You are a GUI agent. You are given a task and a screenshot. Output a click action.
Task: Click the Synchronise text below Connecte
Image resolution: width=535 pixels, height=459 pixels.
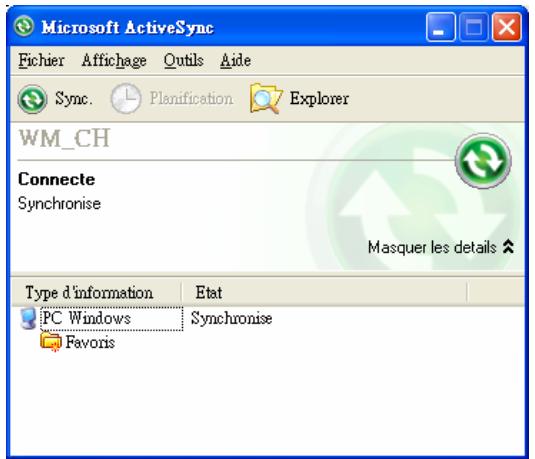(x=59, y=204)
